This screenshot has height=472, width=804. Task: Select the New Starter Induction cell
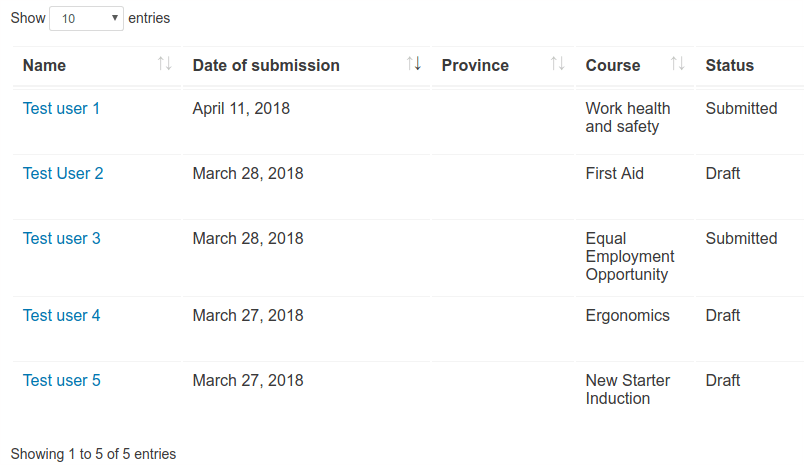[628, 389]
